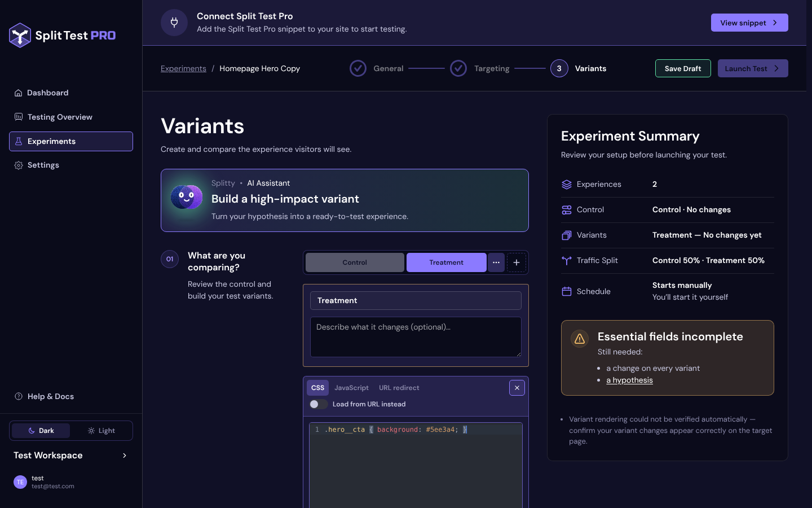812x508 pixels.
Task: Follow the Experiments breadcrumb link
Action: [183, 68]
